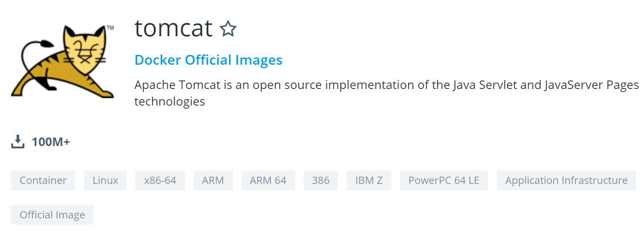This screenshot has width=644, height=232.
Task: Choose the ARM 64 tag
Action: tap(268, 180)
